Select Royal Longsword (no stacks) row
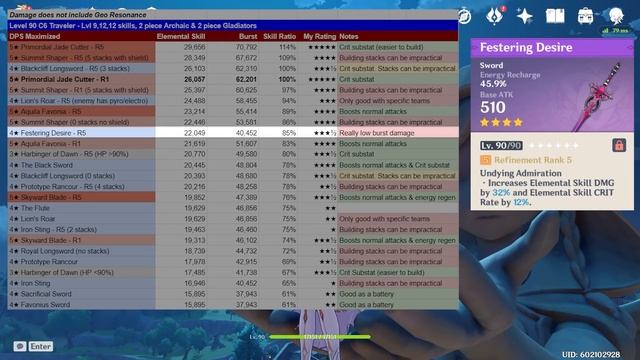 tap(233, 251)
